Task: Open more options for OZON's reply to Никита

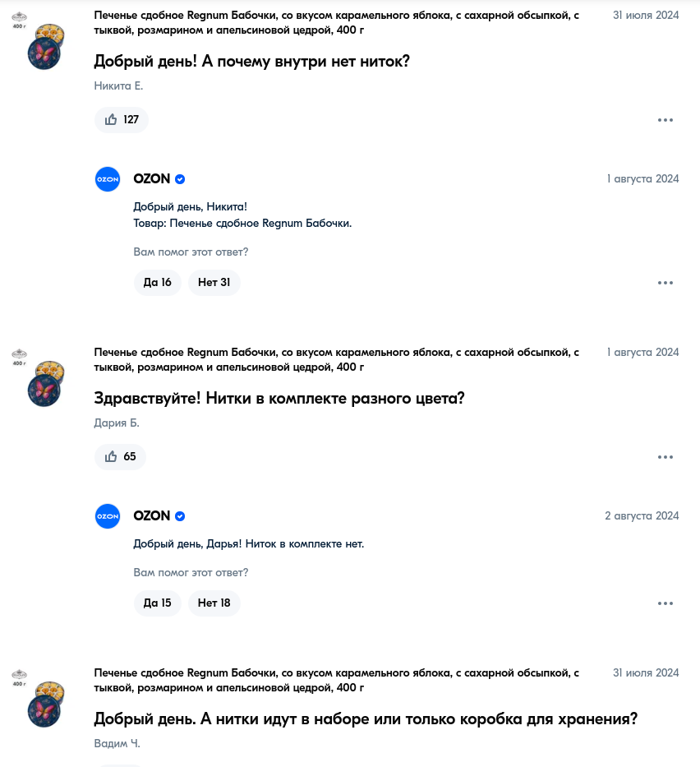Action: pyautogui.click(x=665, y=283)
